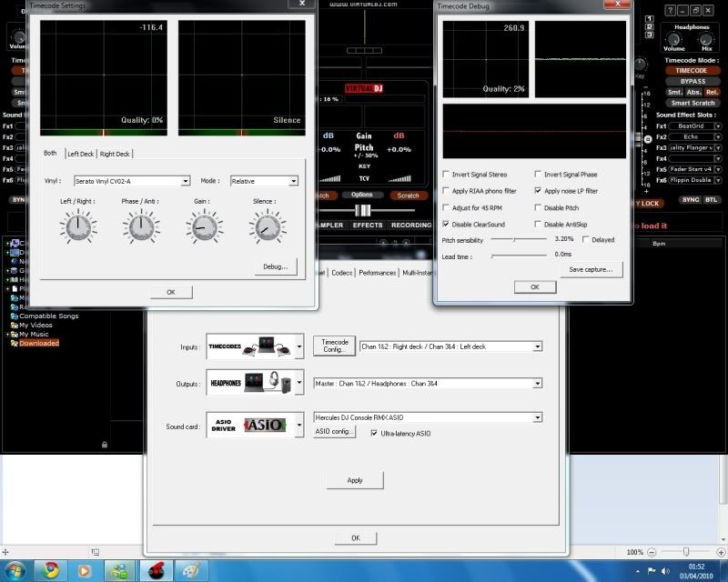Click ASIO config... button
Image resolution: width=728 pixels, height=582 pixels.
coord(334,432)
